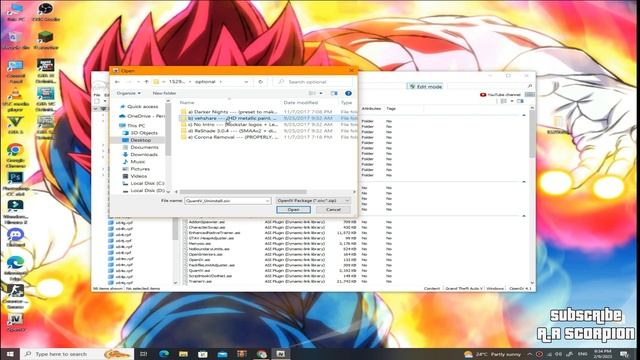Select optional breadcrumb in address bar
This screenshot has height=360, width=640.
(x=205, y=82)
